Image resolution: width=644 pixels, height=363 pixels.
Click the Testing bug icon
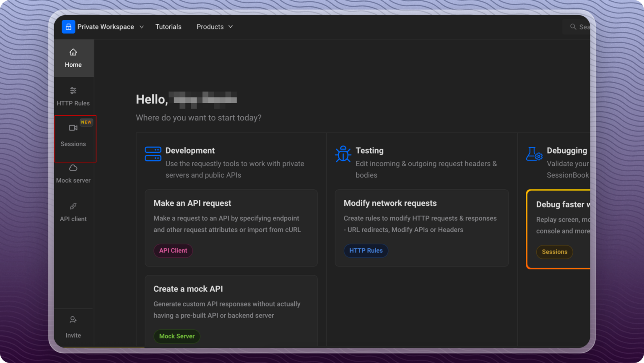coord(343,154)
